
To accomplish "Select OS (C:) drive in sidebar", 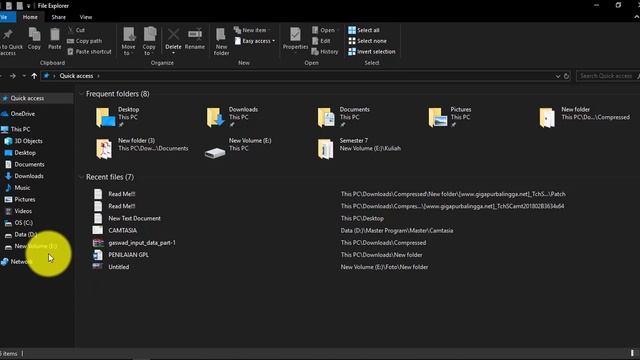I will [x=23, y=223].
